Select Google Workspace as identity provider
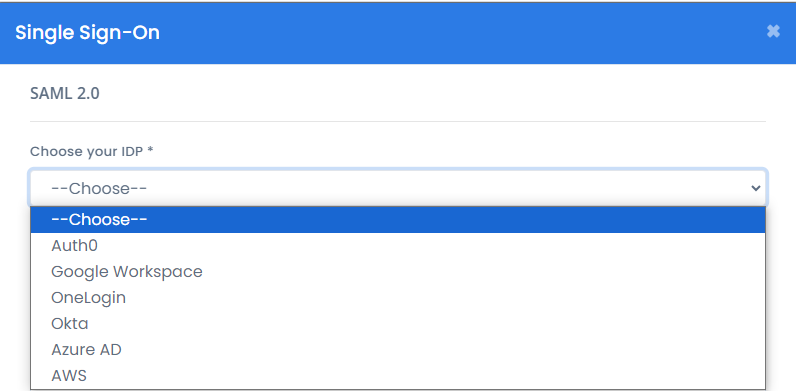The height and width of the screenshot is (391, 796). click(398, 272)
